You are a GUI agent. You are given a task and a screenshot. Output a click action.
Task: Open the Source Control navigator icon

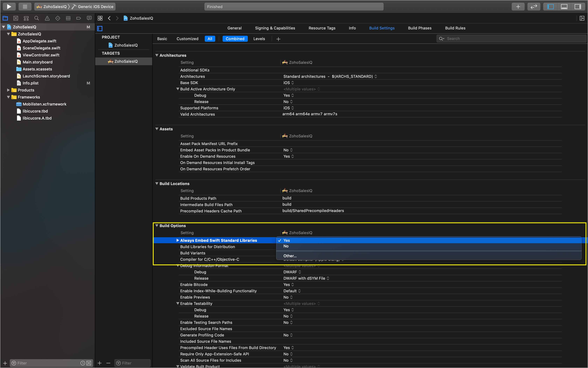point(16,18)
